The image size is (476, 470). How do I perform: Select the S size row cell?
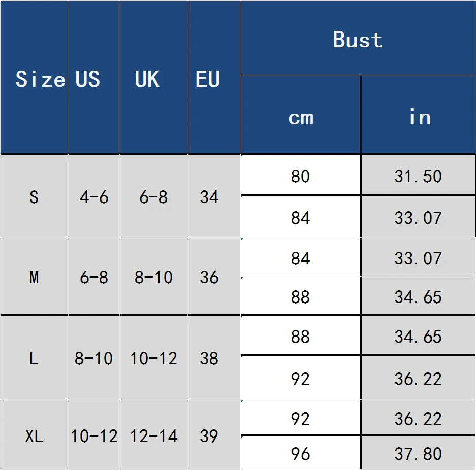click(34, 195)
